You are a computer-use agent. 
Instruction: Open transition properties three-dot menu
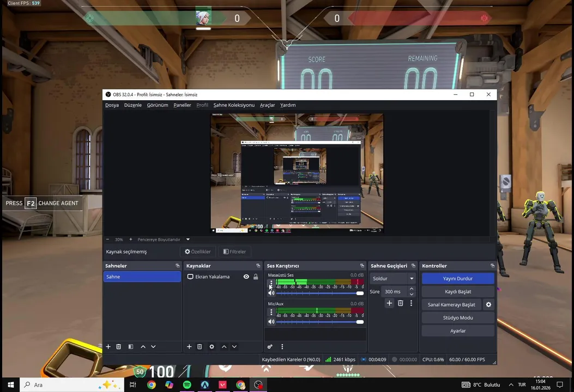pyautogui.click(x=411, y=303)
